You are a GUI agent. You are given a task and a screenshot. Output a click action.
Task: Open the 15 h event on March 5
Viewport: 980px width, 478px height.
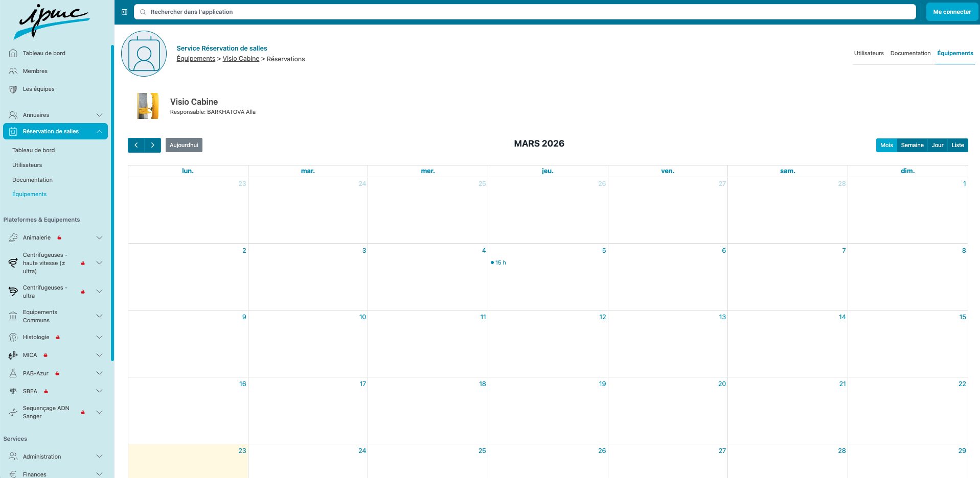[x=498, y=262]
